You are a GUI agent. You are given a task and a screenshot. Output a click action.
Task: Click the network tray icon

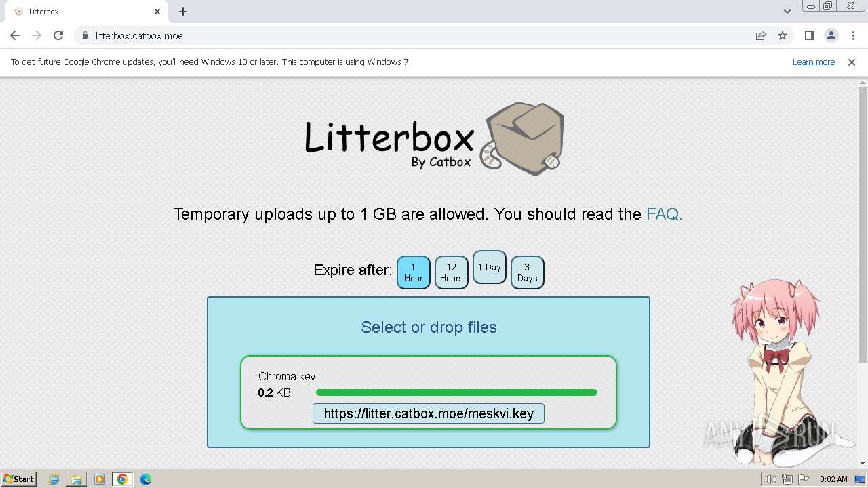(x=787, y=479)
